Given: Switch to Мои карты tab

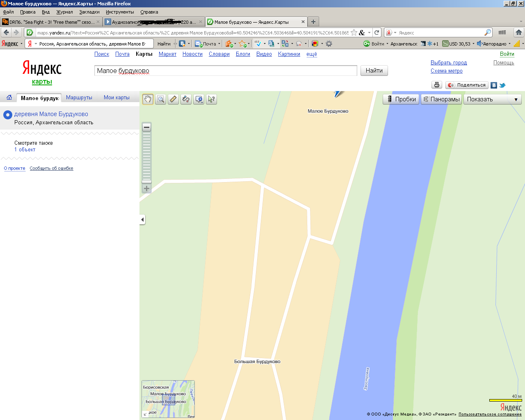Looking at the screenshot, I should pos(116,98).
